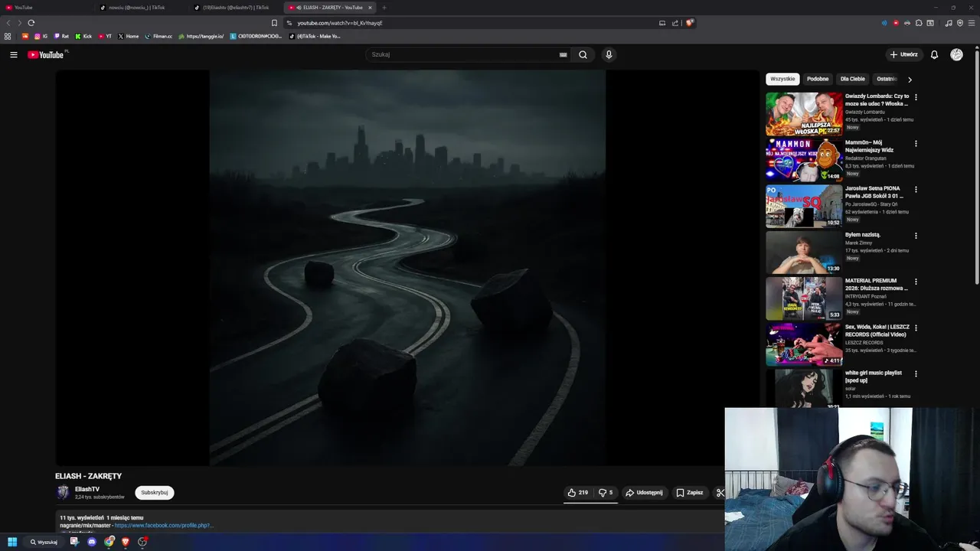Select the Ostatnio filter chip
Screen dimensions: 980x551
point(887,79)
